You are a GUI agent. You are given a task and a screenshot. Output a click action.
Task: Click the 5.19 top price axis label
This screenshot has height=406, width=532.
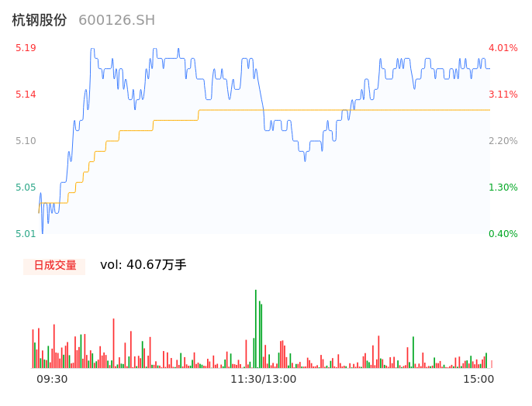[x=26, y=48]
